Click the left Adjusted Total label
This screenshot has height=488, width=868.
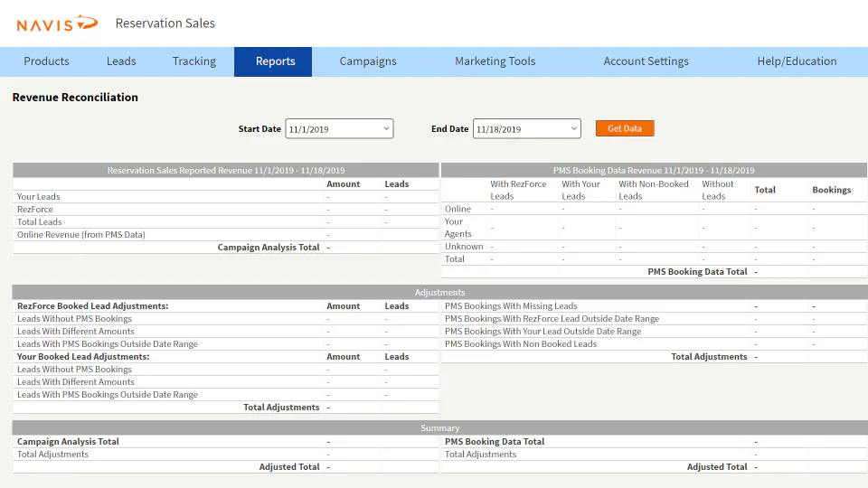tap(289, 467)
